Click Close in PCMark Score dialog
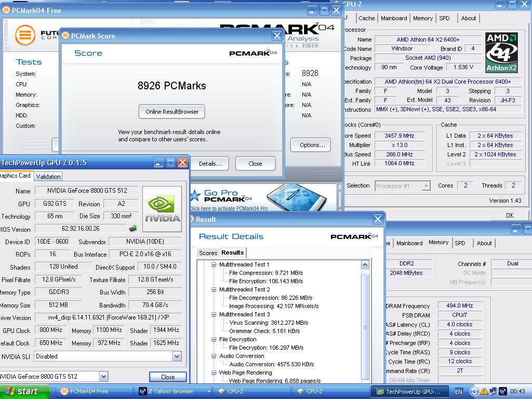This screenshot has width=532, height=399. 255,164
